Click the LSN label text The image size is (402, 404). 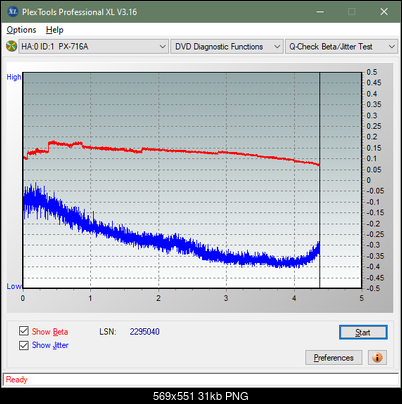[x=108, y=332]
